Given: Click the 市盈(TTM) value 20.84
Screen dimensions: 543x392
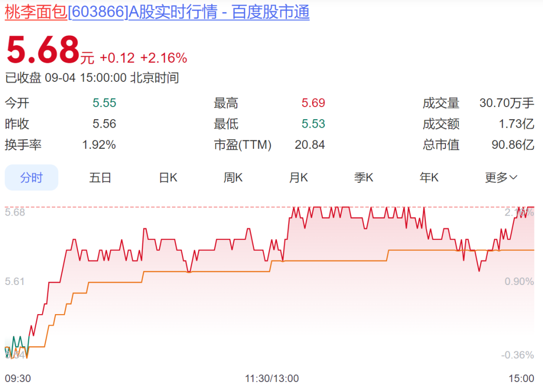Looking at the screenshot, I should pyautogui.click(x=310, y=145).
